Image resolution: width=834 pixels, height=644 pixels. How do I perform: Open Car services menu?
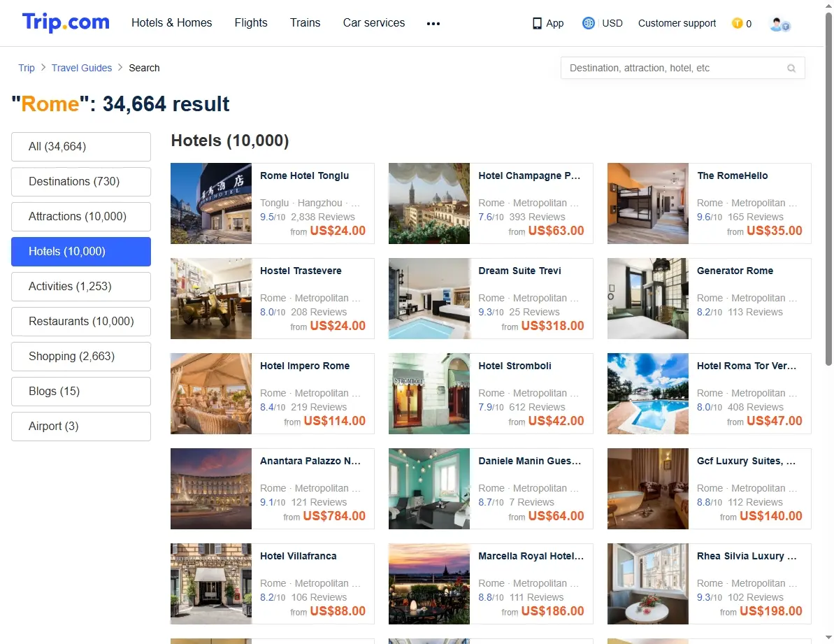click(374, 23)
